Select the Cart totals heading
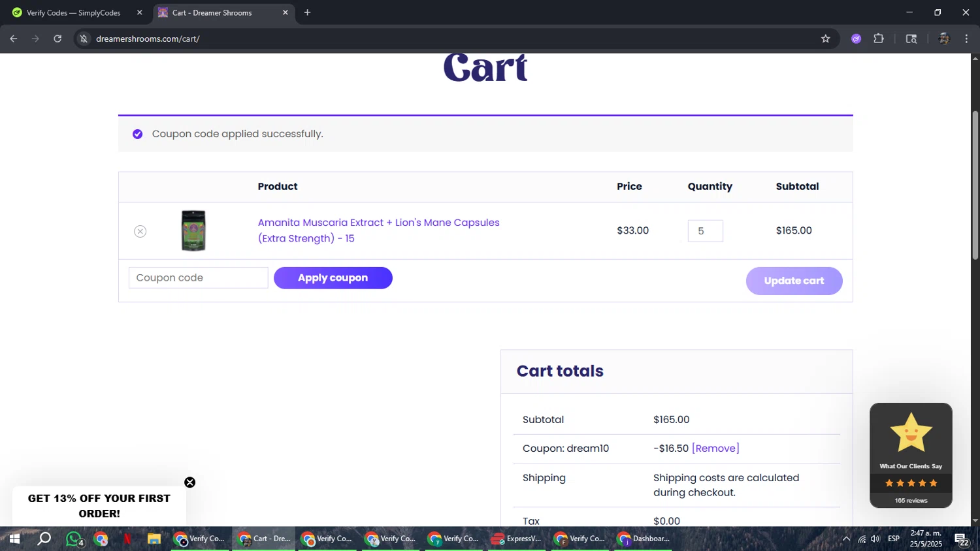This screenshot has width=980, height=551. tap(560, 371)
